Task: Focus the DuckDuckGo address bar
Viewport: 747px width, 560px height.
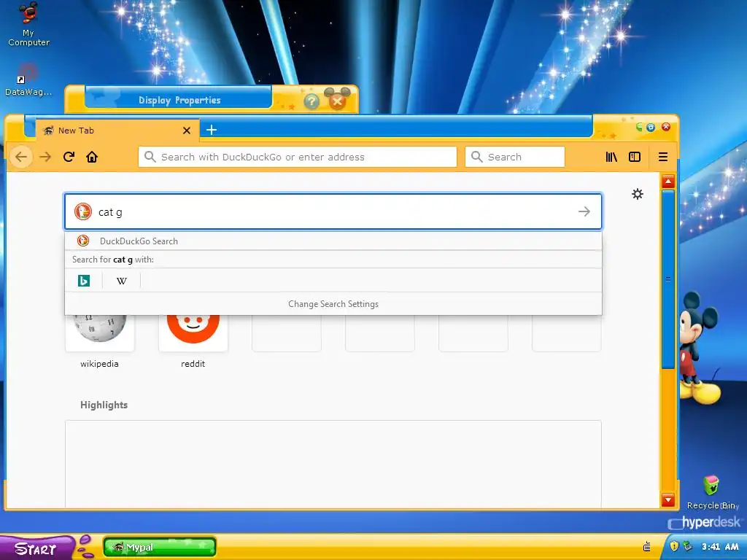Action: tap(298, 157)
